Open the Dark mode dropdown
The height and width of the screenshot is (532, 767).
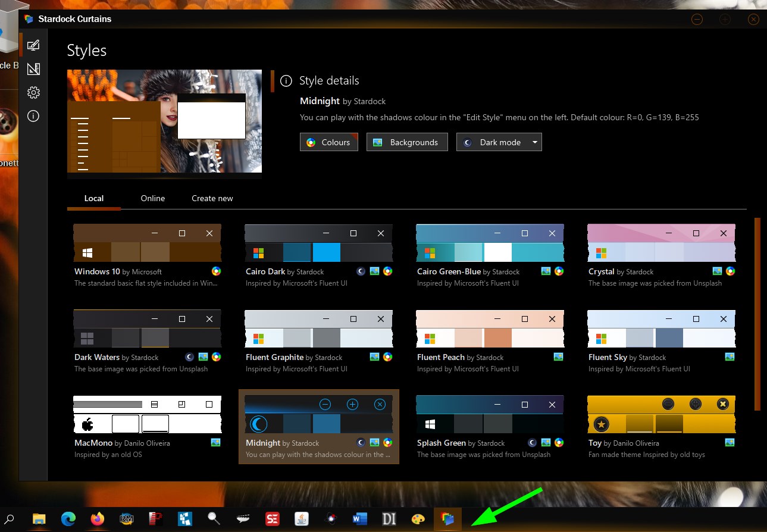499,142
